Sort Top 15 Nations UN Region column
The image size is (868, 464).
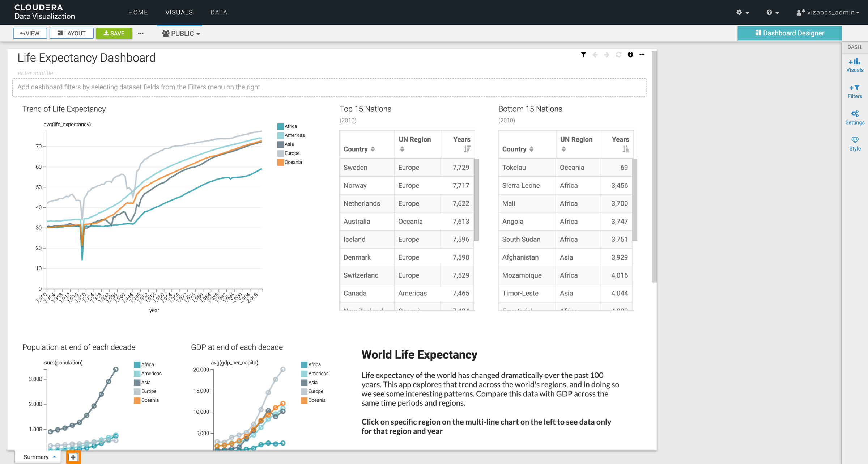402,149
